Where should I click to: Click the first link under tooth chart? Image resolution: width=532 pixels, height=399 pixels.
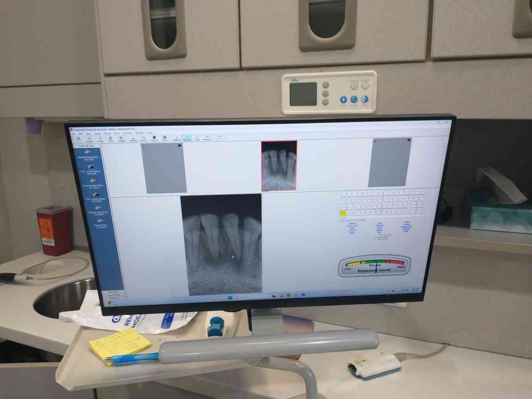(x=352, y=223)
